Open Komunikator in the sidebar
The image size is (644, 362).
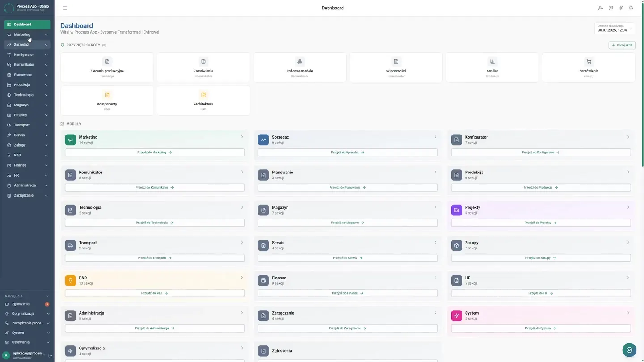coord(27,65)
